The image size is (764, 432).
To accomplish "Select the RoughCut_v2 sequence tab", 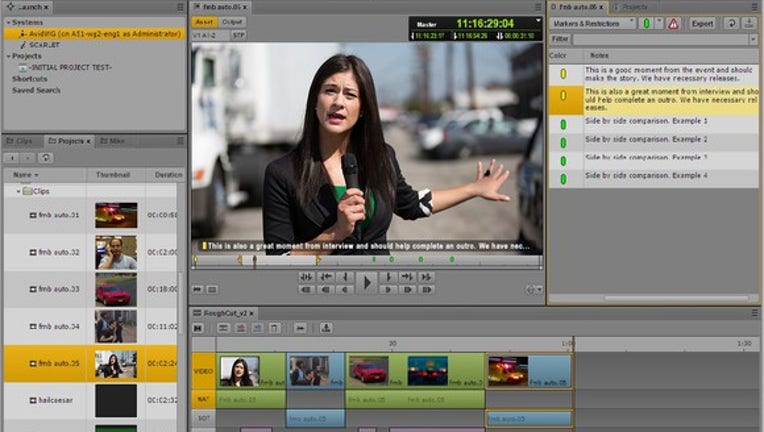I will pyautogui.click(x=224, y=313).
